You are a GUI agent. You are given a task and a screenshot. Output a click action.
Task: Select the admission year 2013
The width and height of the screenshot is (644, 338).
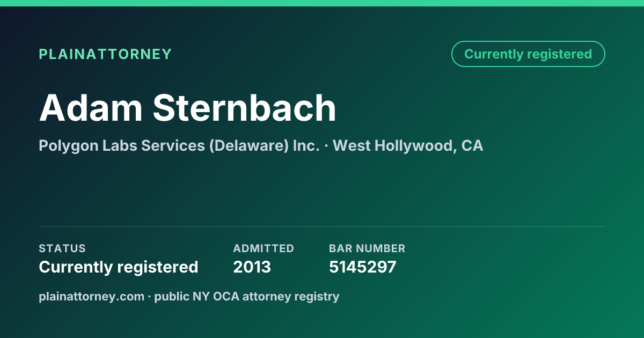coord(252,267)
